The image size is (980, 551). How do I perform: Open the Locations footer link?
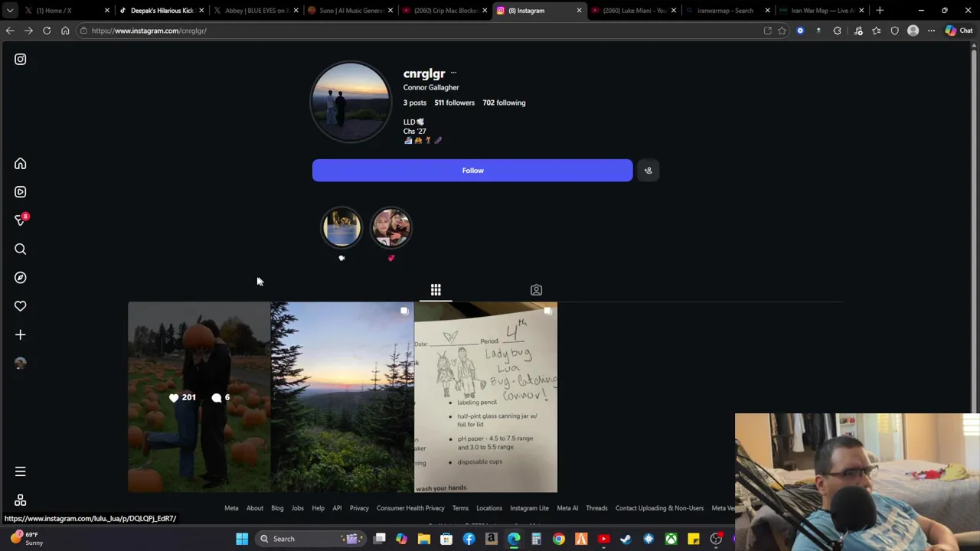(x=489, y=508)
